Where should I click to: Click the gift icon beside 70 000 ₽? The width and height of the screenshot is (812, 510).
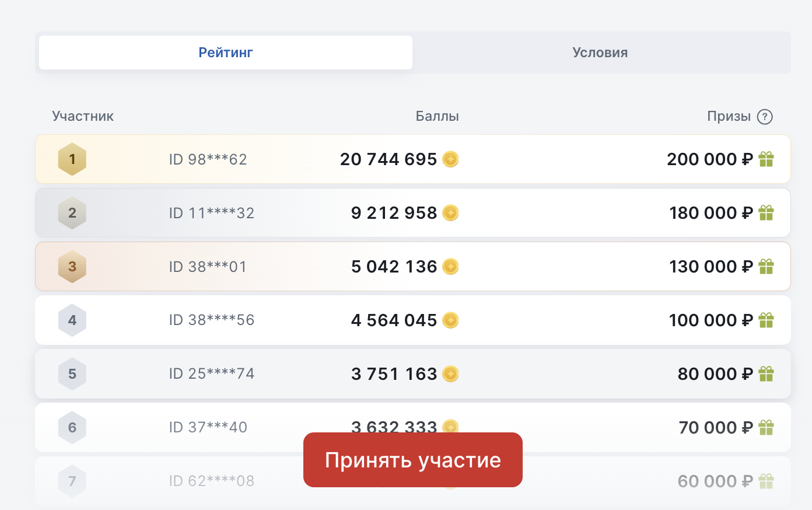(x=766, y=428)
